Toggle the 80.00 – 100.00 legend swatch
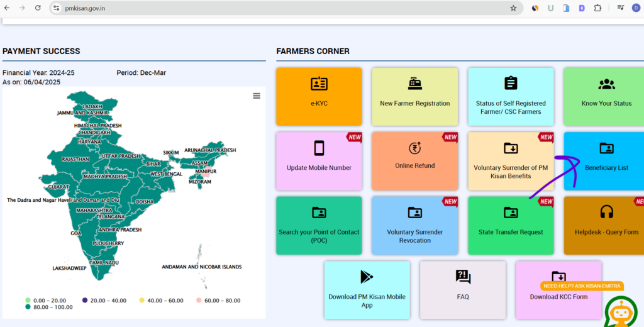Screen dimensions: 644x327 28,307
